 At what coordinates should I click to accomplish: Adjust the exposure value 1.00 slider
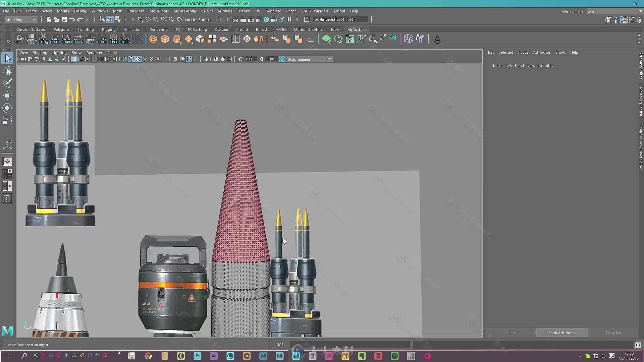[x=271, y=59]
